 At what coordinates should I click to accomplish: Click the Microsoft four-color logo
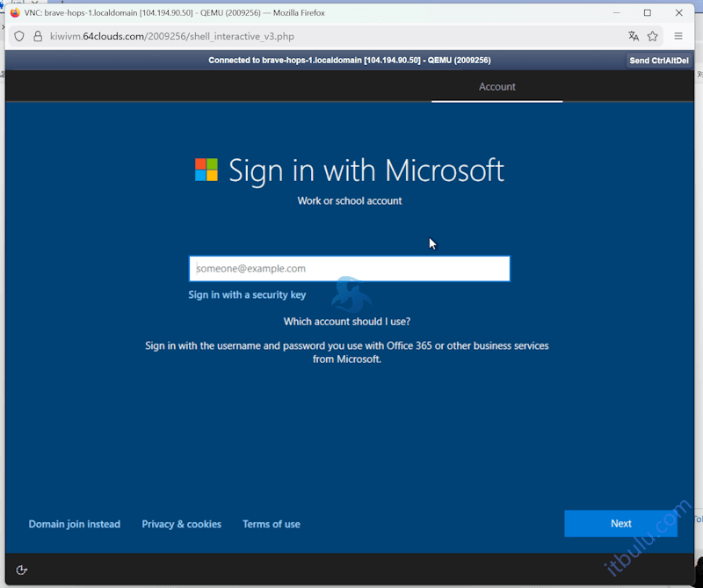(x=207, y=170)
